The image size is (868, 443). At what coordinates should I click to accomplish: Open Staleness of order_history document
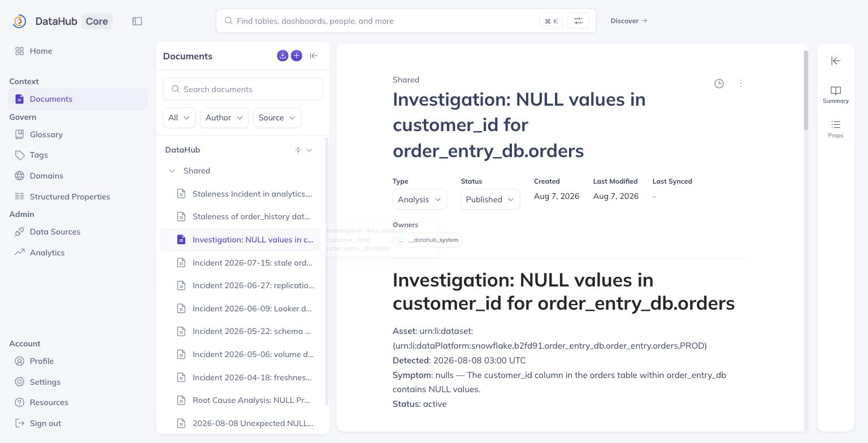pyautogui.click(x=240, y=216)
